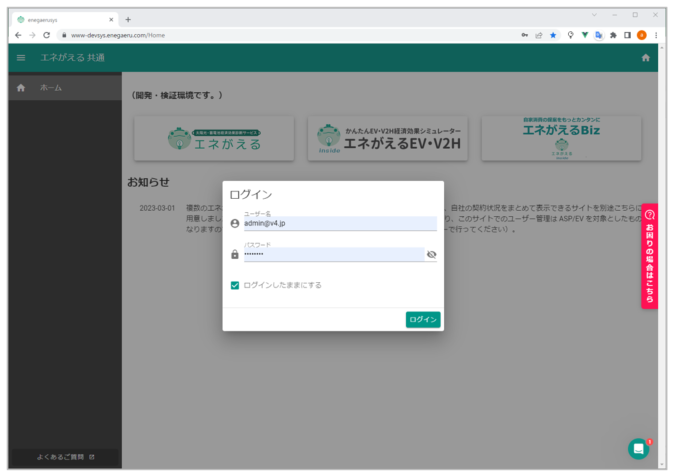
Task: Open the chat widget bubble
Action: tap(639, 449)
